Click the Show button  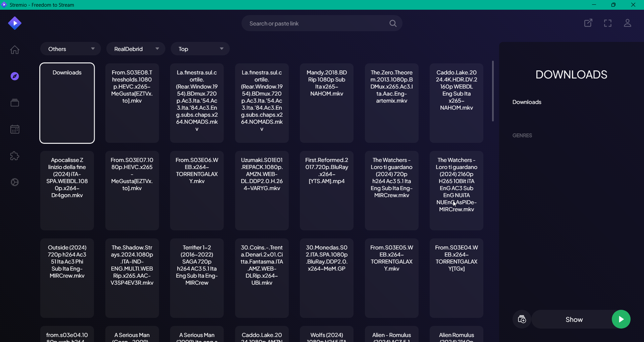(574, 319)
